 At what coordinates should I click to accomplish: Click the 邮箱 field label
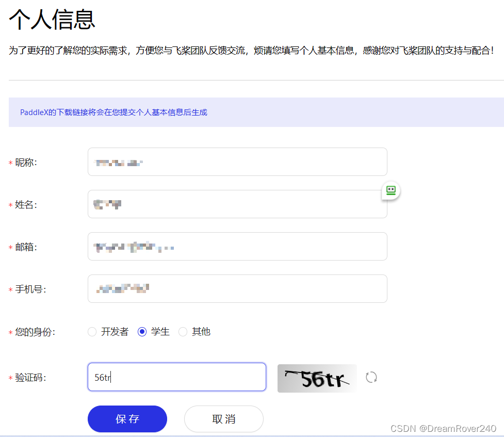click(26, 247)
